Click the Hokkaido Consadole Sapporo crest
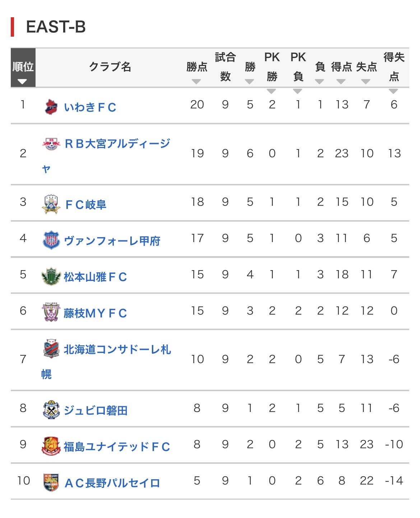The image size is (420, 518). pyautogui.click(x=51, y=349)
